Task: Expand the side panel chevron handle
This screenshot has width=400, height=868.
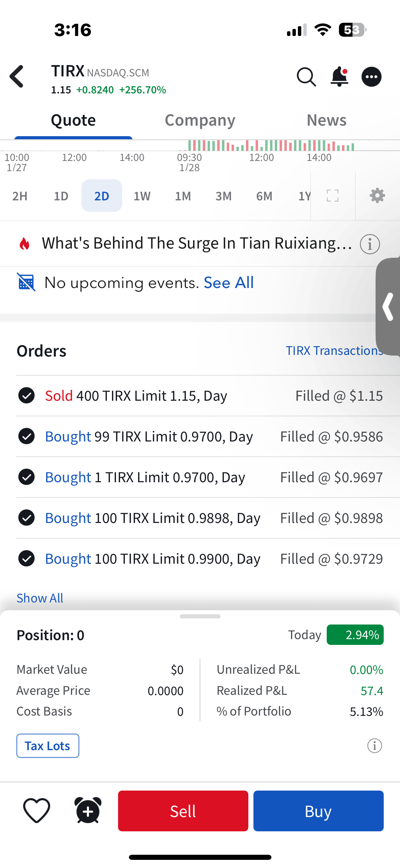Action: (x=388, y=307)
